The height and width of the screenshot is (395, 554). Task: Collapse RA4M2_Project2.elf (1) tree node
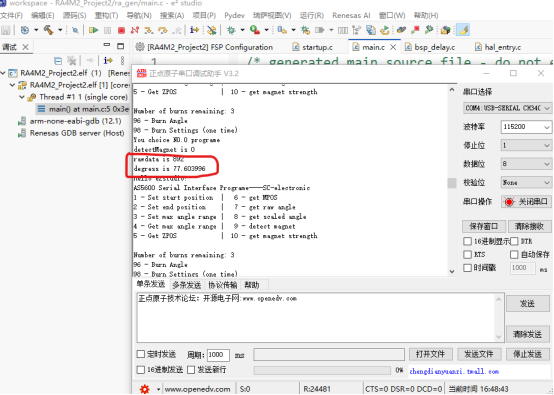[x=3, y=73]
